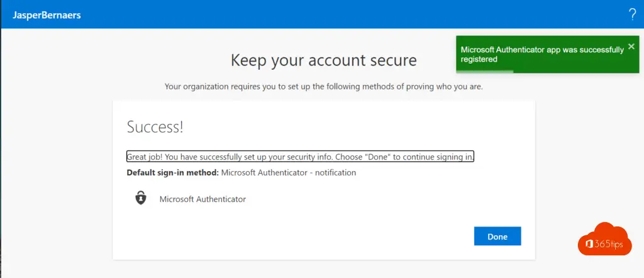Click the '365tips' text in the cloud
This screenshot has width=644, height=278.
point(608,245)
